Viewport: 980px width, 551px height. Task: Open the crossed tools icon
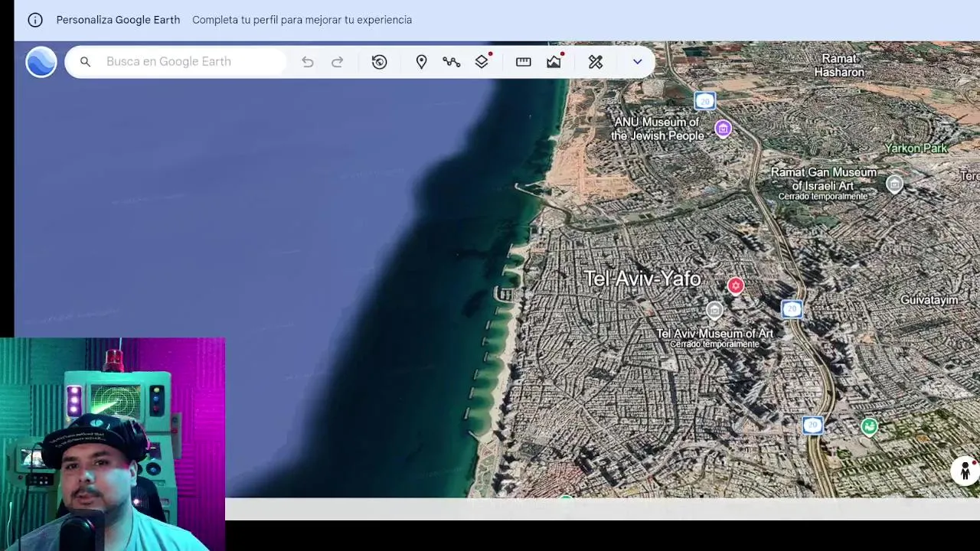tap(596, 62)
